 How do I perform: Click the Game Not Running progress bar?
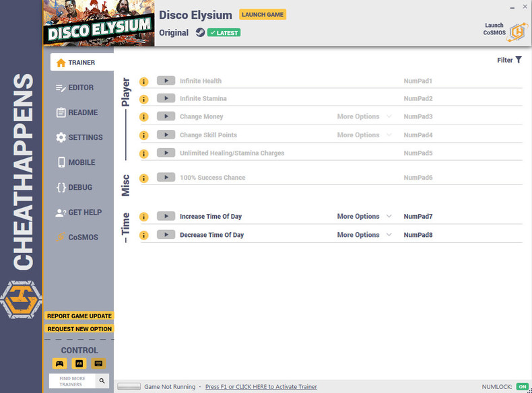(x=129, y=386)
